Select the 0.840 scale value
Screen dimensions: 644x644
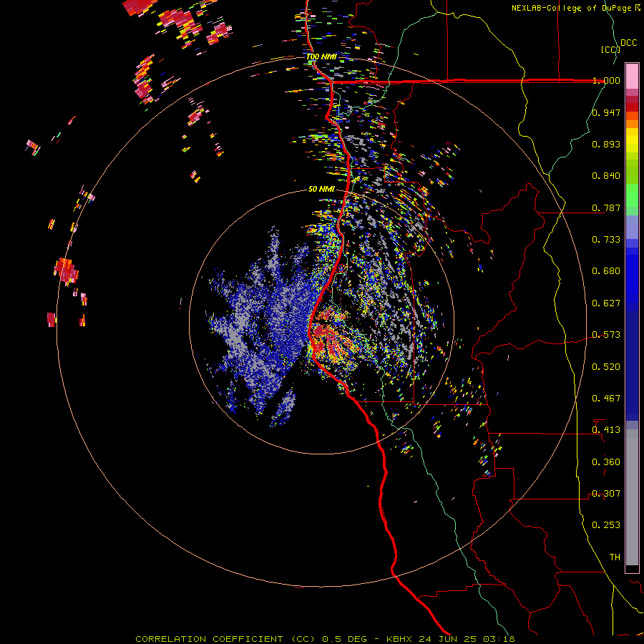point(606,176)
